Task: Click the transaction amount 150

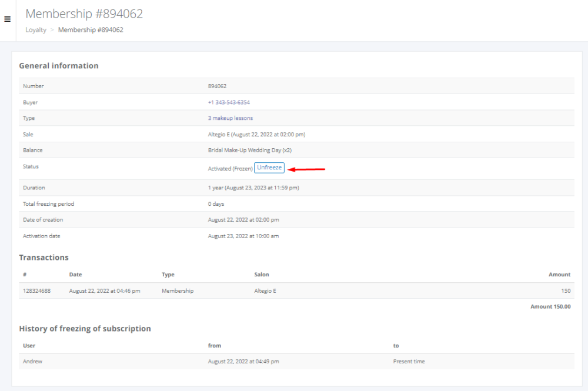Action: click(x=566, y=290)
